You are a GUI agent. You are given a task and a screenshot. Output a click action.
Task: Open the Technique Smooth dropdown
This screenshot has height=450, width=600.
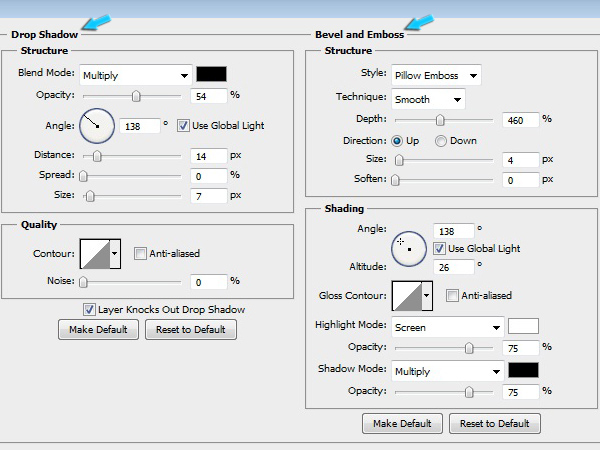tap(428, 99)
